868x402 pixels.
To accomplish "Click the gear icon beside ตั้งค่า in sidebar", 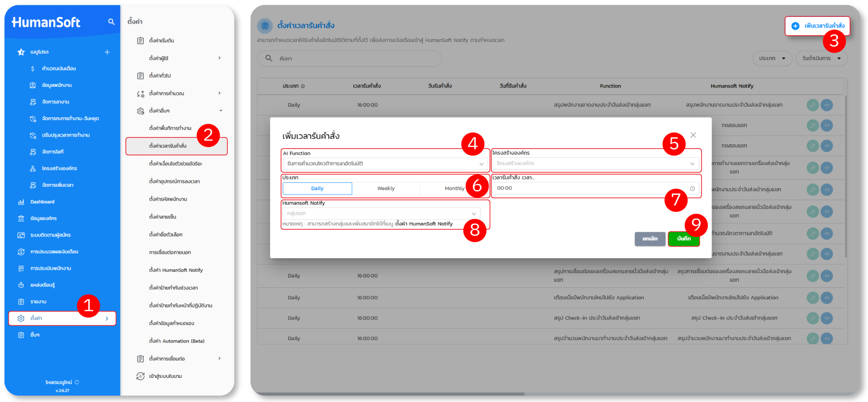I will [x=21, y=319].
